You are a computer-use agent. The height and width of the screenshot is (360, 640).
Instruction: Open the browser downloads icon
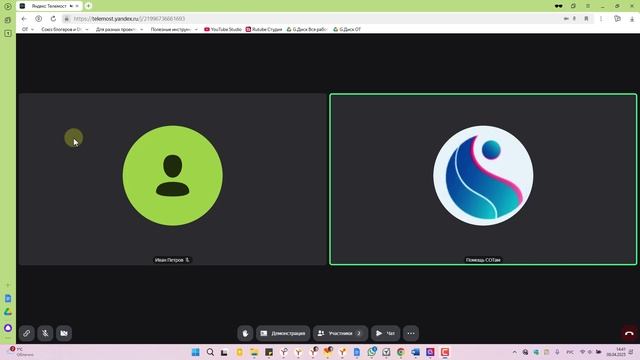pyautogui.click(x=632, y=19)
